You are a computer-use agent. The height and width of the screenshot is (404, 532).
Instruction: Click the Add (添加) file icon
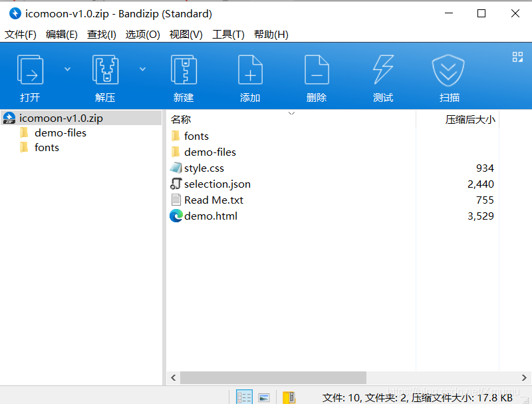[250, 70]
